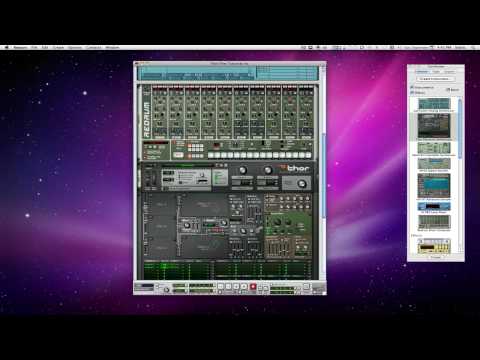Viewport: 480px width, 360px height.
Task: Open the Create menu
Action: pyautogui.click(x=58, y=48)
